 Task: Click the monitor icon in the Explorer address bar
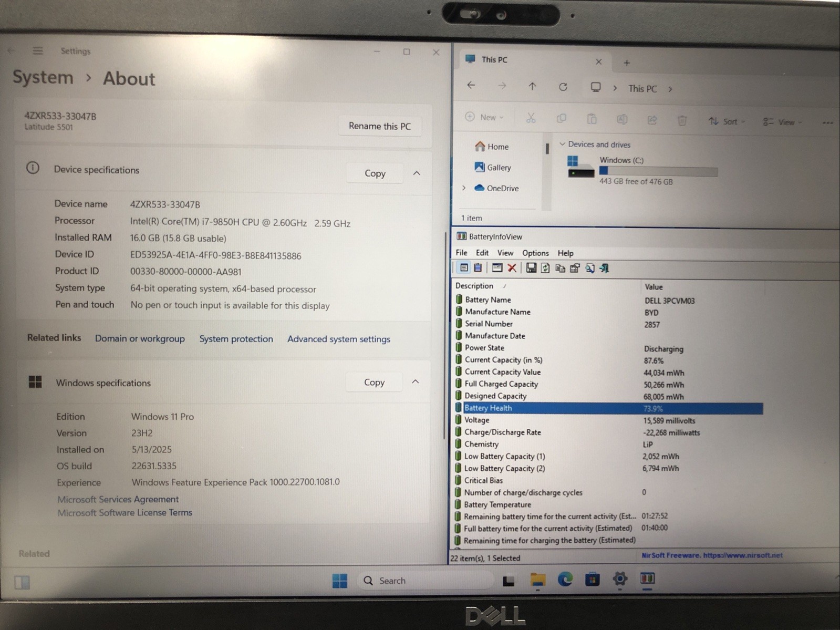[596, 87]
